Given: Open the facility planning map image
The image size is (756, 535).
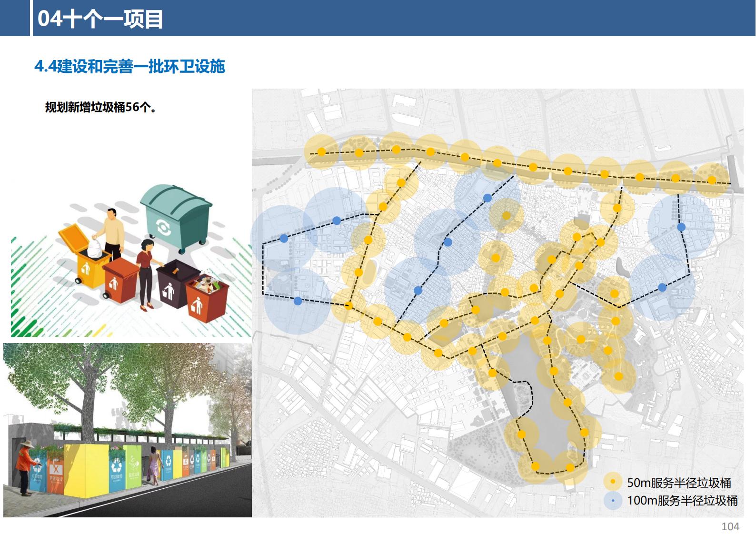Looking at the screenshot, I should [497, 303].
